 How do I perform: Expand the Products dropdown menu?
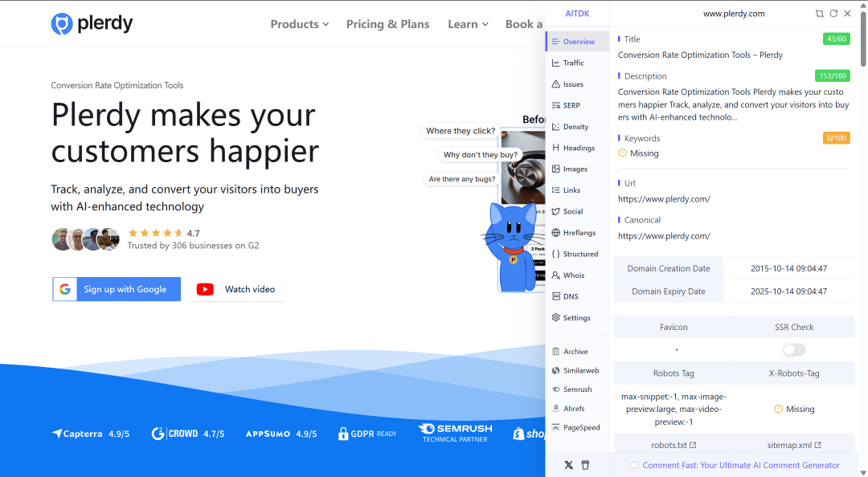(299, 24)
